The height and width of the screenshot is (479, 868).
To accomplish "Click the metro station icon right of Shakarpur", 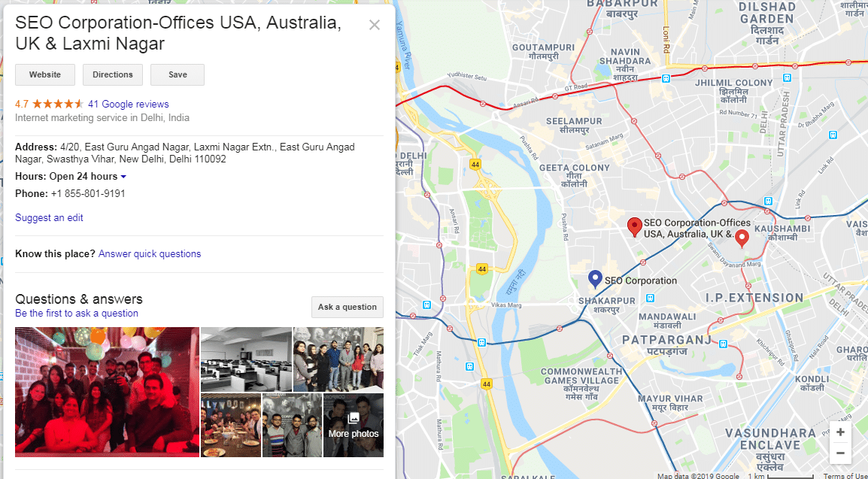I will (651, 299).
